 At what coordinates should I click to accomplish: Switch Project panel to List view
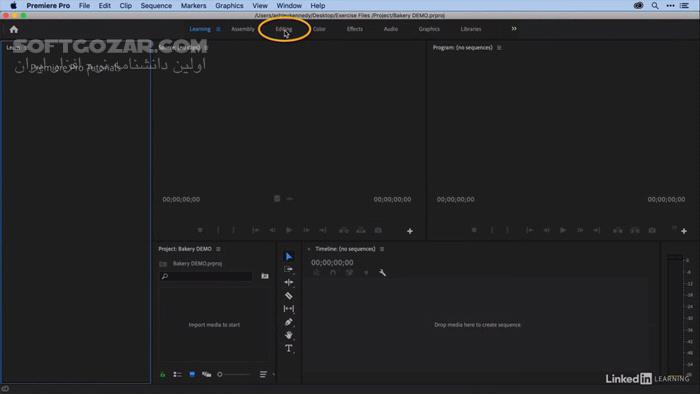click(x=177, y=374)
